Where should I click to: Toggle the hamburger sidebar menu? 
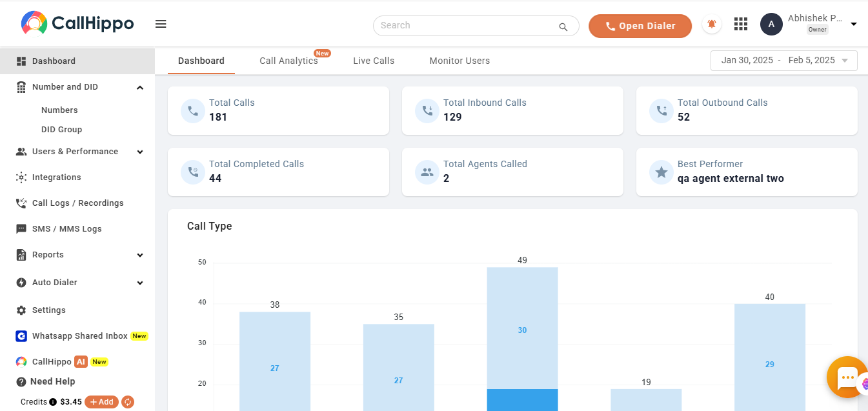pyautogui.click(x=161, y=24)
